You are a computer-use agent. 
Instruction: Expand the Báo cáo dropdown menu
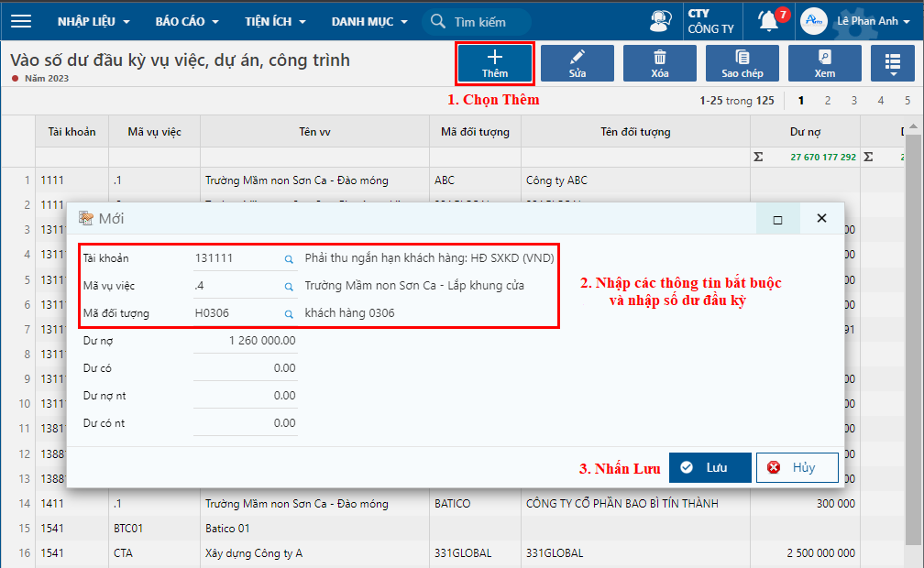(x=187, y=21)
